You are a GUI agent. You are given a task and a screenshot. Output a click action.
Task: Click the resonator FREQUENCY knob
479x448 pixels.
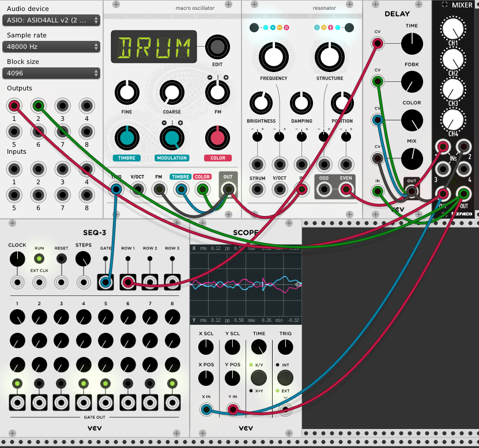coord(274,57)
